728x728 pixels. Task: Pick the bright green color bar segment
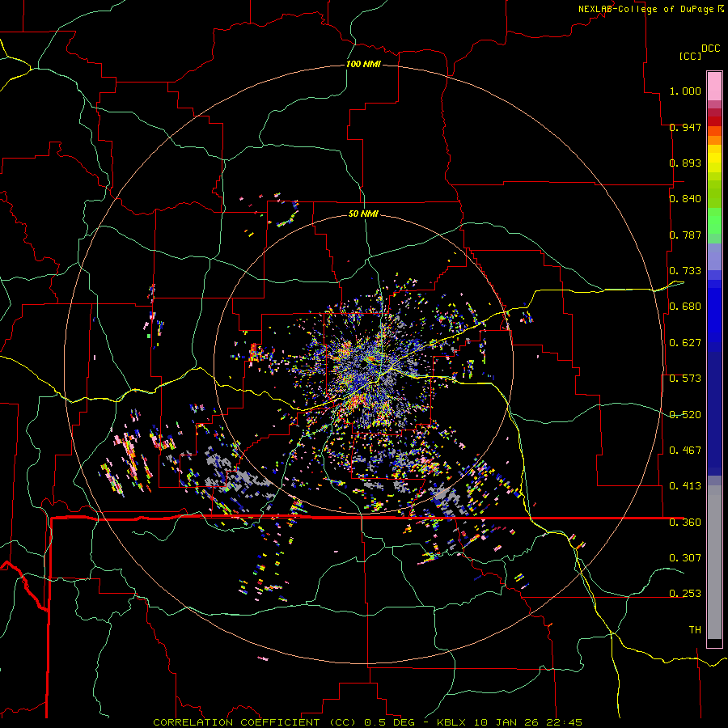click(x=714, y=221)
